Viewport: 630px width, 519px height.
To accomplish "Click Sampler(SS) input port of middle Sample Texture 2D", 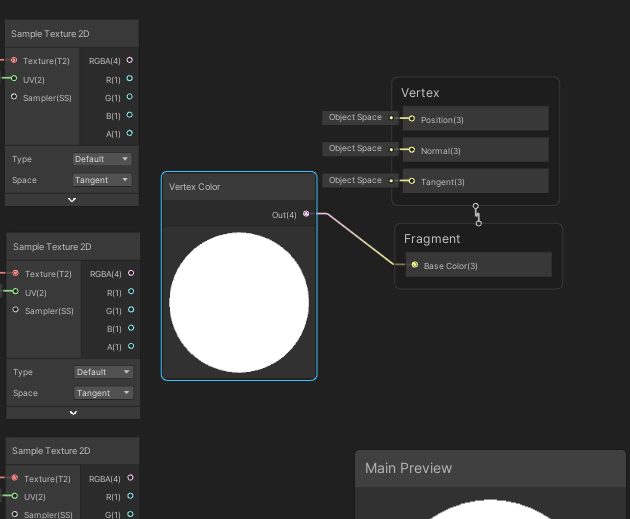I will tap(16, 310).
